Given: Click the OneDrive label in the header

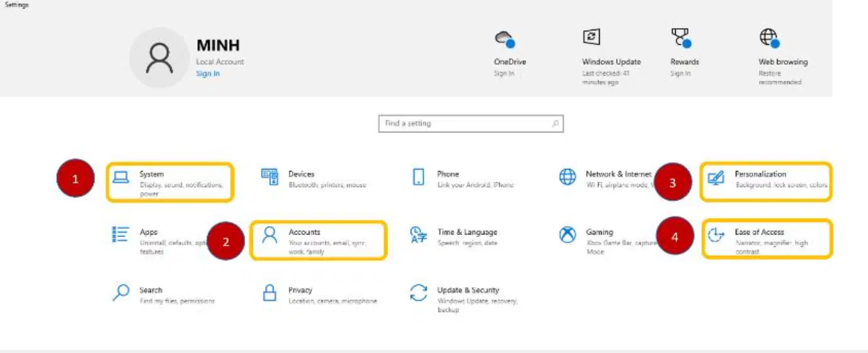Looking at the screenshot, I should click(x=510, y=62).
